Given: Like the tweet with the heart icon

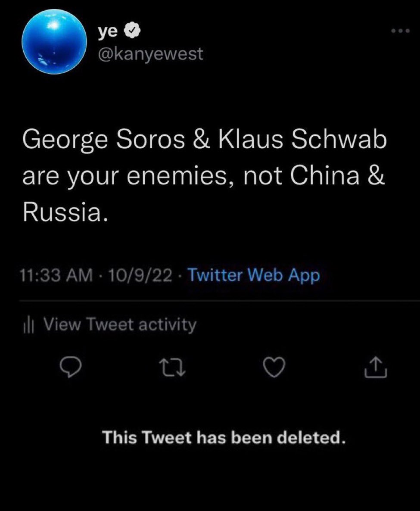Looking at the screenshot, I should [274, 367].
